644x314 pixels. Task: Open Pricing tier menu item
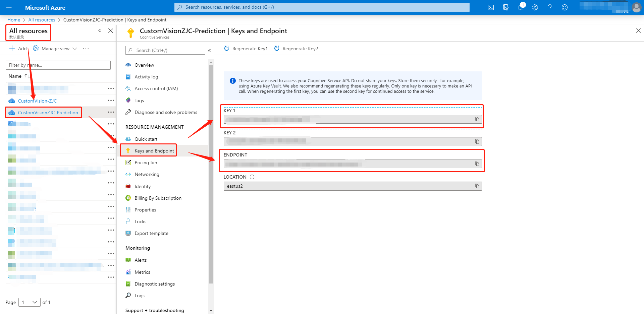click(x=146, y=163)
